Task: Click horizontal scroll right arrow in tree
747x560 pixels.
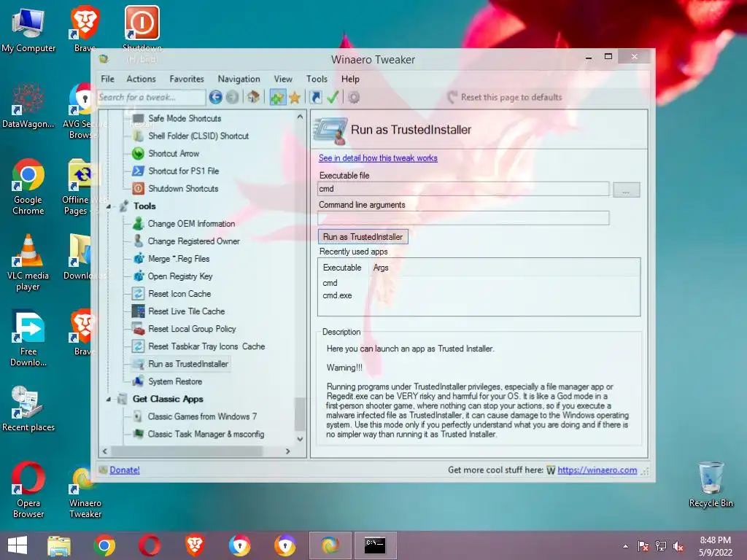Action: tap(287, 451)
